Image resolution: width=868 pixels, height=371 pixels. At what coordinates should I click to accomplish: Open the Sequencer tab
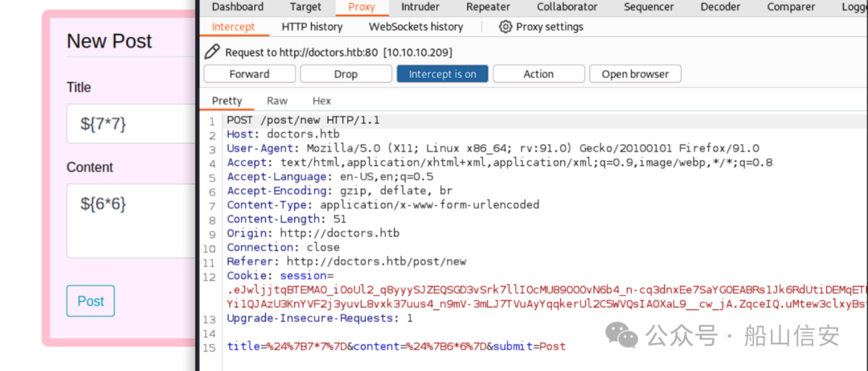pyautogui.click(x=649, y=7)
